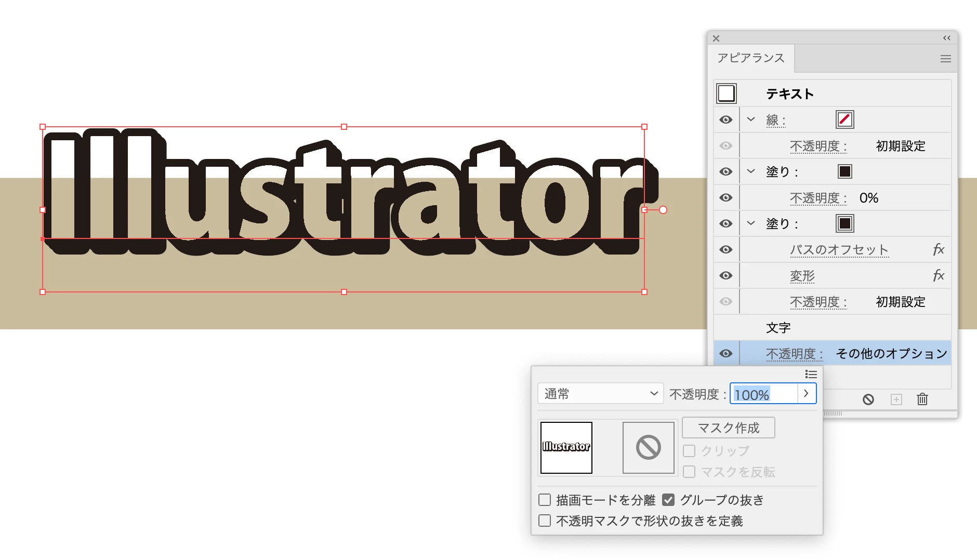Open the アピアランス panel hamburger menu
This screenshot has width=977, height=560.
pyautogui.click(x=946, y=59)
